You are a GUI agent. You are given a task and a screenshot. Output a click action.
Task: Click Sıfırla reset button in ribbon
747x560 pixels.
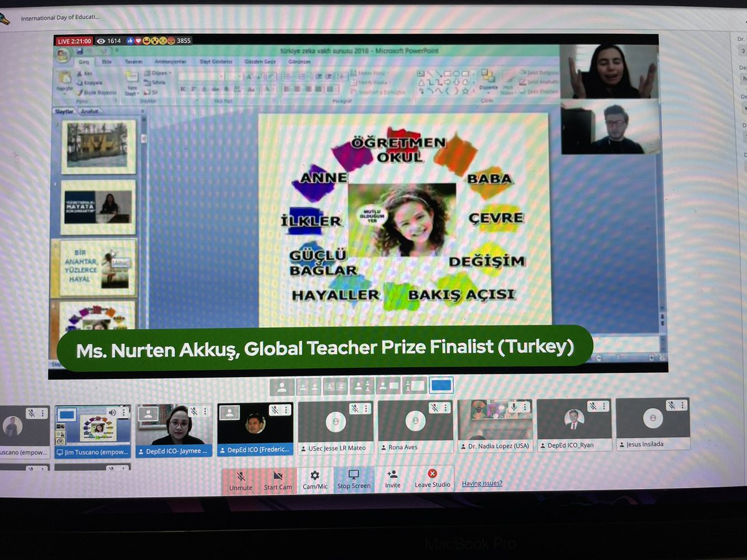tap(155, 82)
